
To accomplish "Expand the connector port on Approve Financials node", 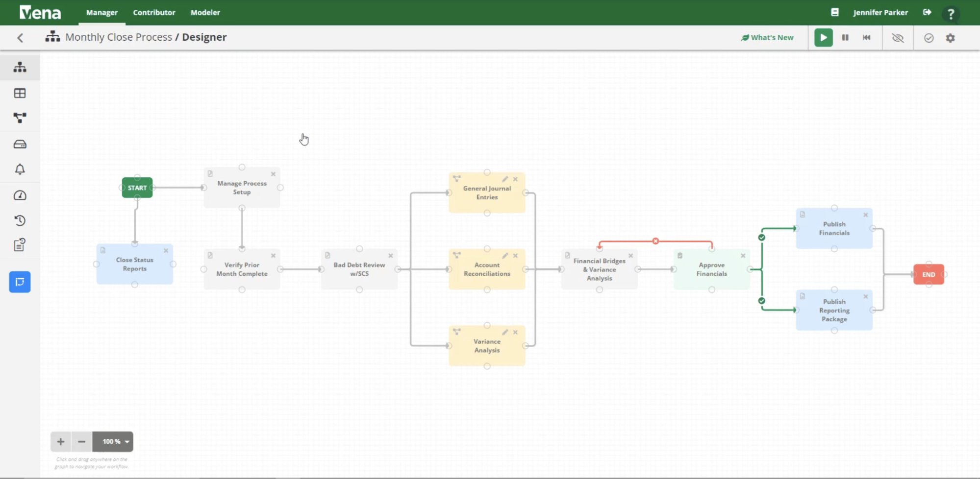I will tap(749, 268).
